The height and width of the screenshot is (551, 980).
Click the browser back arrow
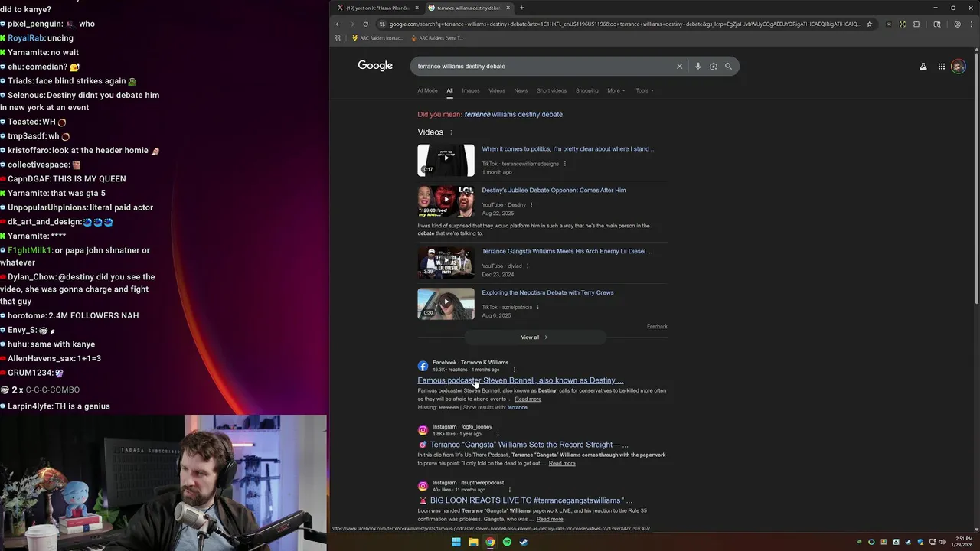338,24
